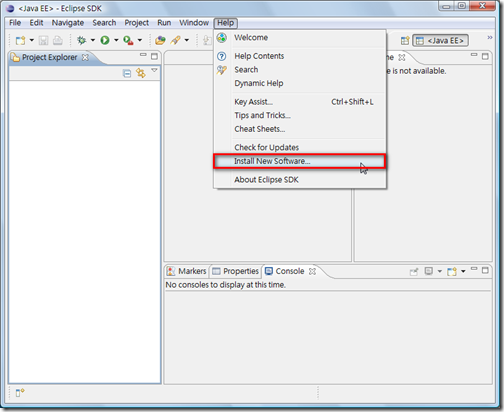Select Cheat Sheets... menu entry

click(x=300, y=129)
